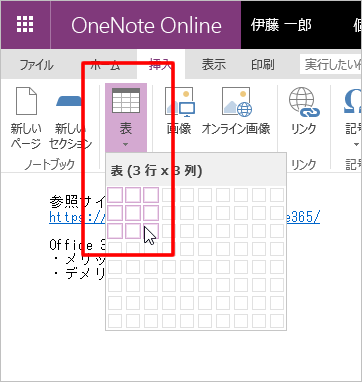The width and height of the screenshot is (362, 382).
Task: Pick the last cell in the grid's first row
Action: coord(277,195)
